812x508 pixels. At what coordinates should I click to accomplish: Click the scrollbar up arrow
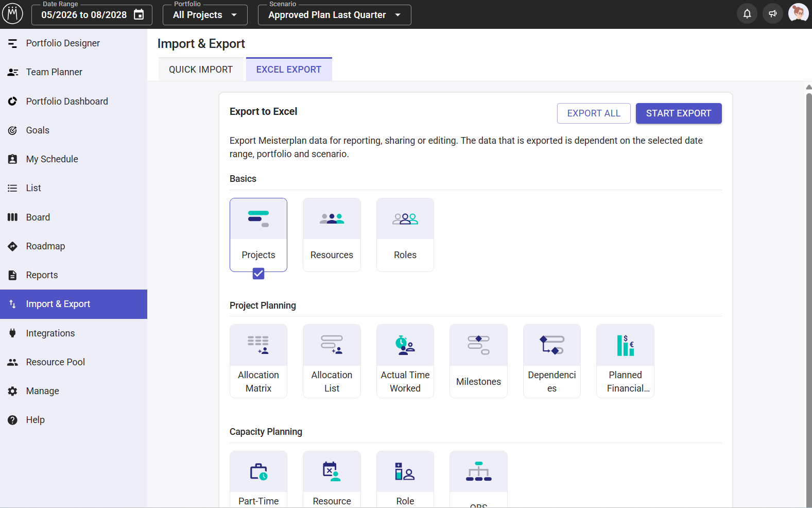[808, 87]
